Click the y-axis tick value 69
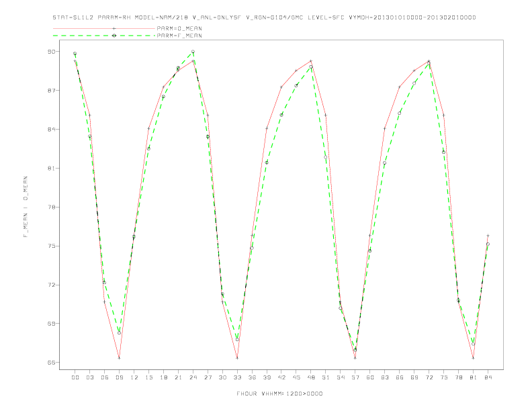 pos(52,324)
